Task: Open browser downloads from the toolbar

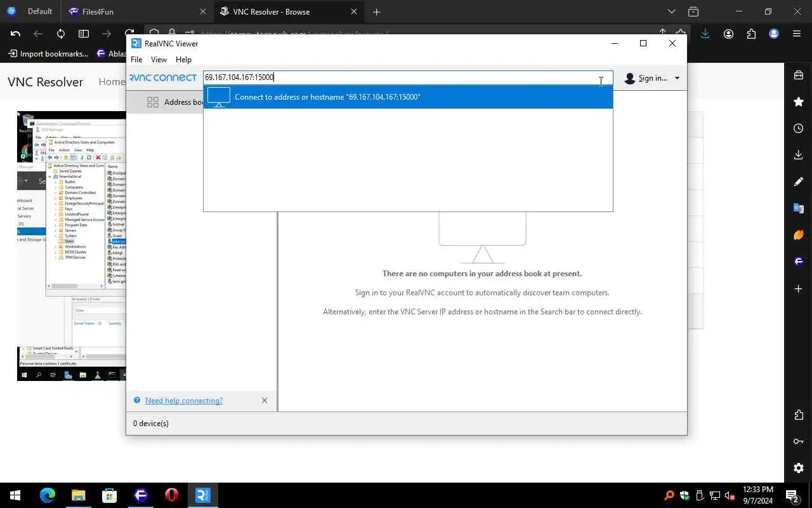Action: [x=705, y=34]
